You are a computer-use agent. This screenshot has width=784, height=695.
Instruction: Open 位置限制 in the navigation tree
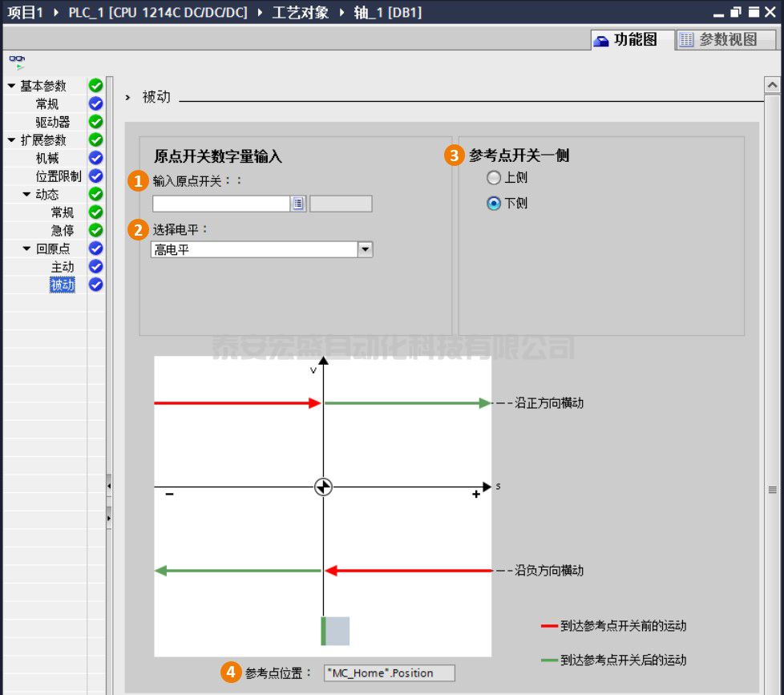[x=58, y=176]
